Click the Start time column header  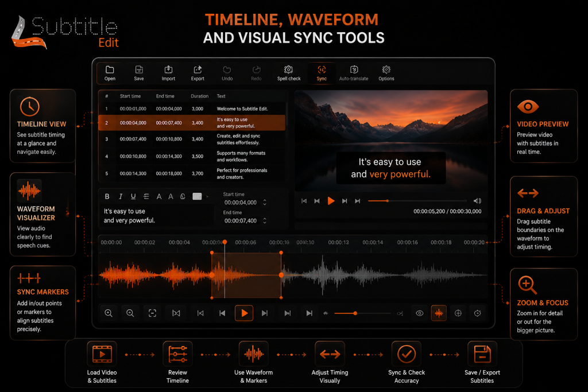(x=130, y=96)
